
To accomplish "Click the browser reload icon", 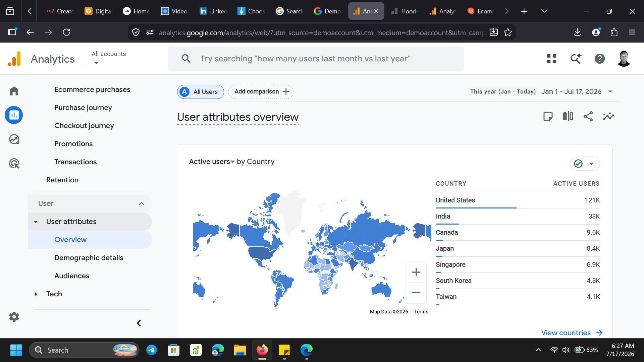I will pos(66,32).
